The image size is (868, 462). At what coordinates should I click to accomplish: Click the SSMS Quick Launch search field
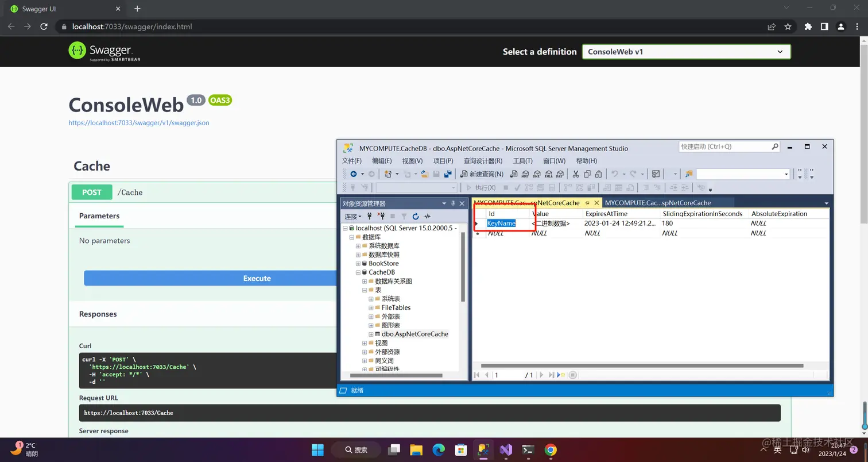coord(729,147)
